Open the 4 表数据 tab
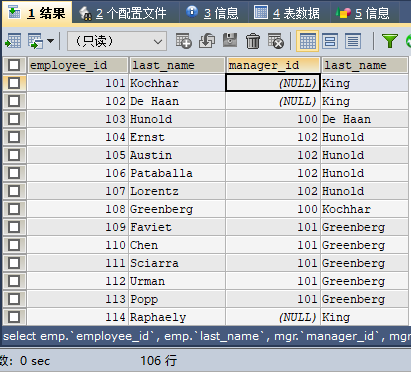The width and height of the screenshot is (411, 372). pyautogui.click(x=287, y=13)
